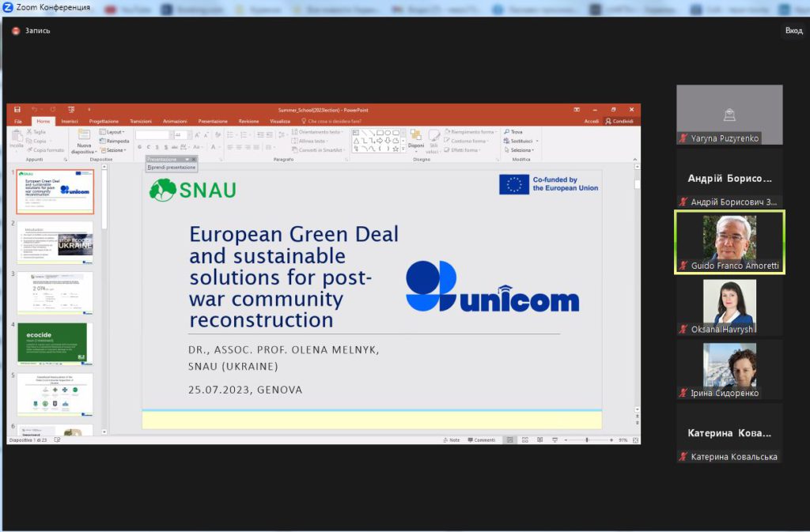Click the Nuova diapositiva icon
The image size is (810, 532).
[x=83, y=138]
